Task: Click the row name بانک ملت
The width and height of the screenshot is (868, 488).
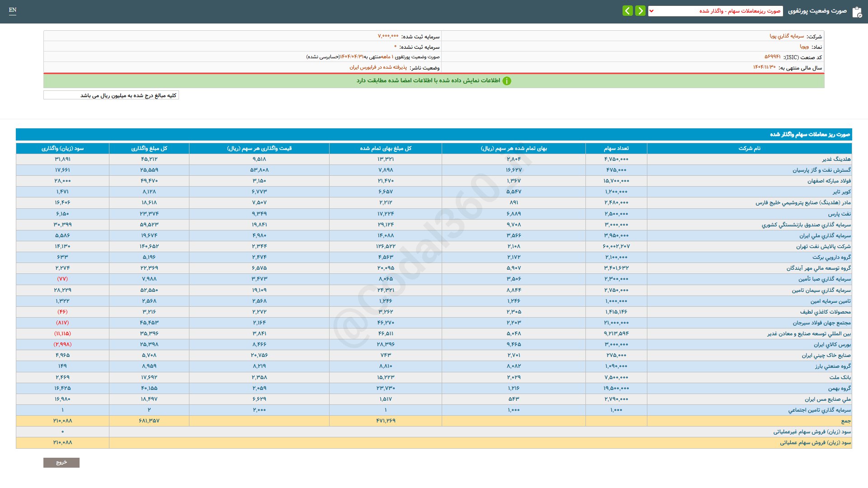Action: point(840,377)
